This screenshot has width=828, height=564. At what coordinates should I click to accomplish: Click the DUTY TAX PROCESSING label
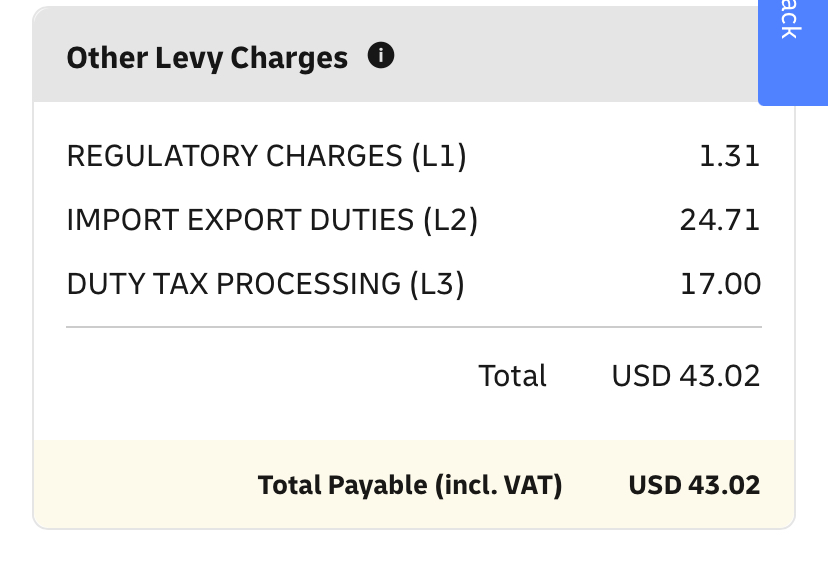[x=234, y=284]
